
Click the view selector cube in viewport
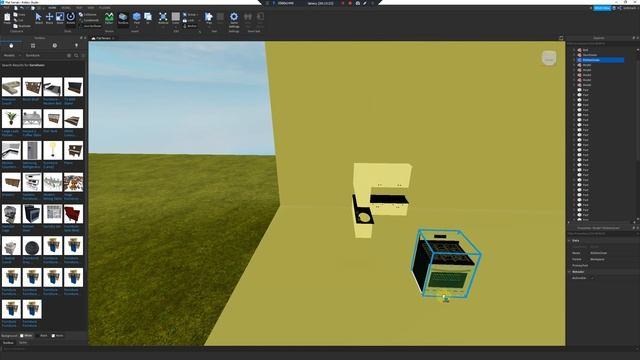pos(549,58)
